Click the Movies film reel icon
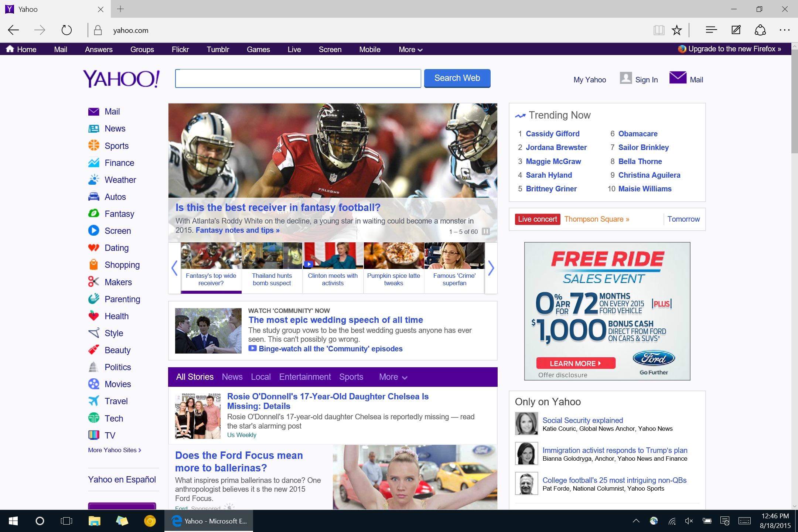 pos(94,384)
